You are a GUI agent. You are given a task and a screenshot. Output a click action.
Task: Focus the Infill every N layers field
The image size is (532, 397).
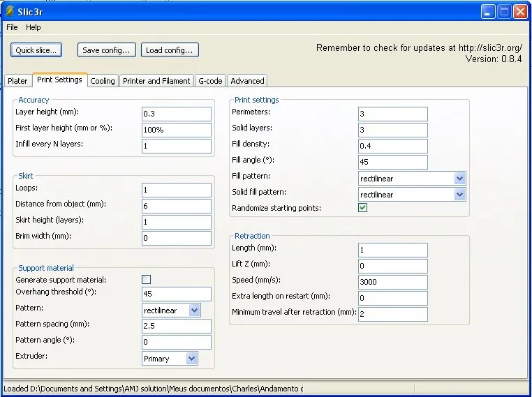click(x=177, y=146)
